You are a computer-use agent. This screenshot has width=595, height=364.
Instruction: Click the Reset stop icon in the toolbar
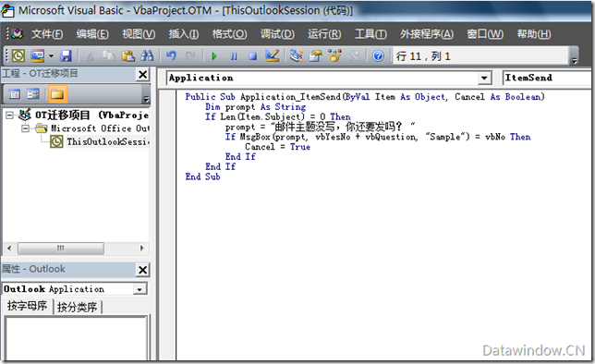253,56
